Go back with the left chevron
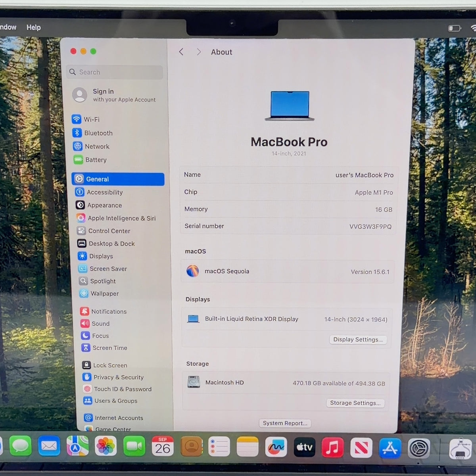The height and width of the screenshot is (476, 476). pyautogui.click(x=181, y=52)
